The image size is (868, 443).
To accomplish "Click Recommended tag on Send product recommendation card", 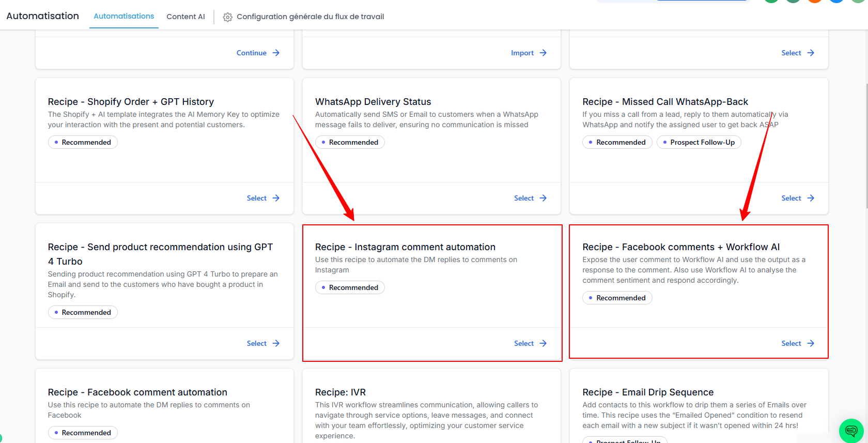I will coord(83,312).
